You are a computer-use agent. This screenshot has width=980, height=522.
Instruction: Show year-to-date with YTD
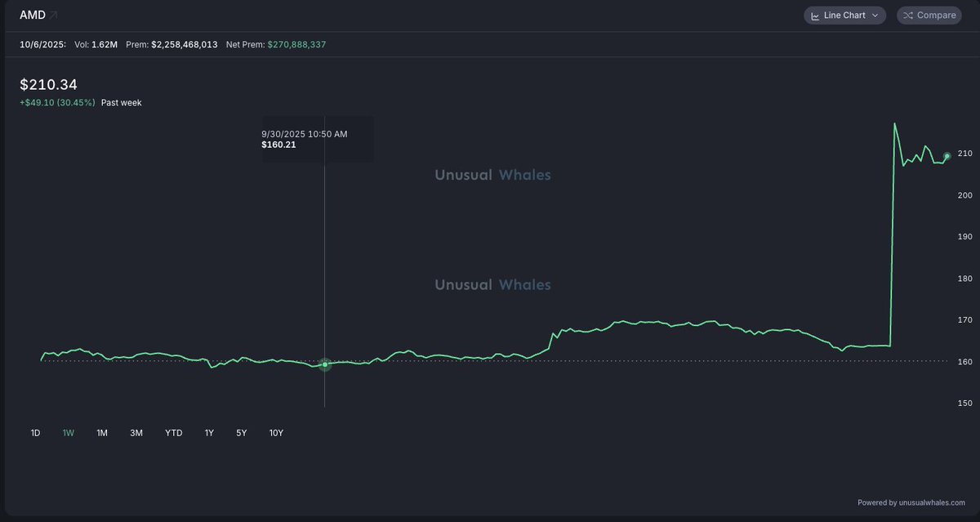pyautogui.click(x=173, y=433)
